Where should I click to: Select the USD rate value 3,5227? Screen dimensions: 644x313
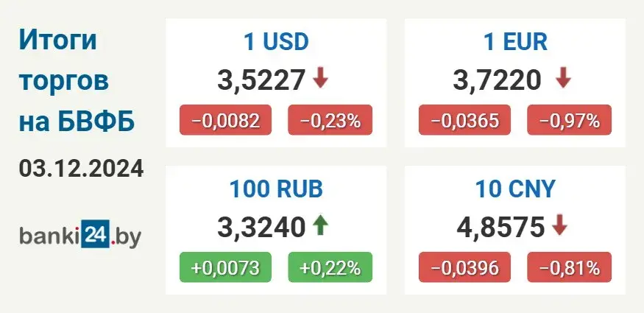[x=261, y=79]
